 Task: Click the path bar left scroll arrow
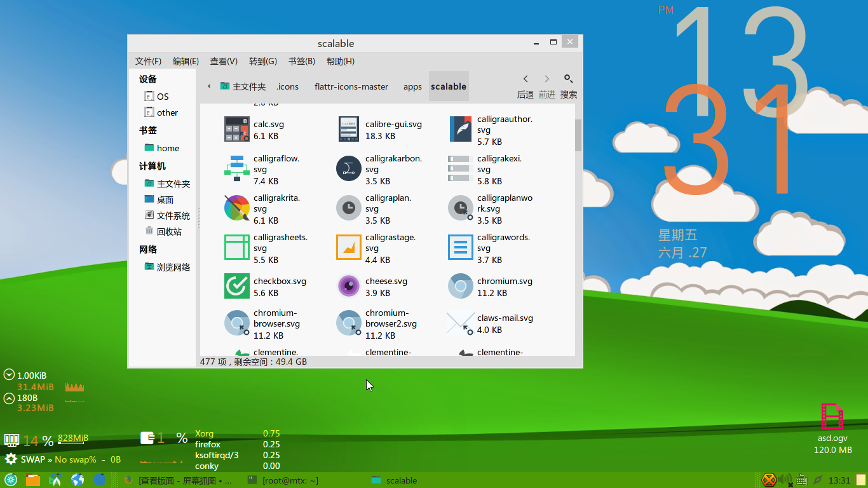coord(208,86)
